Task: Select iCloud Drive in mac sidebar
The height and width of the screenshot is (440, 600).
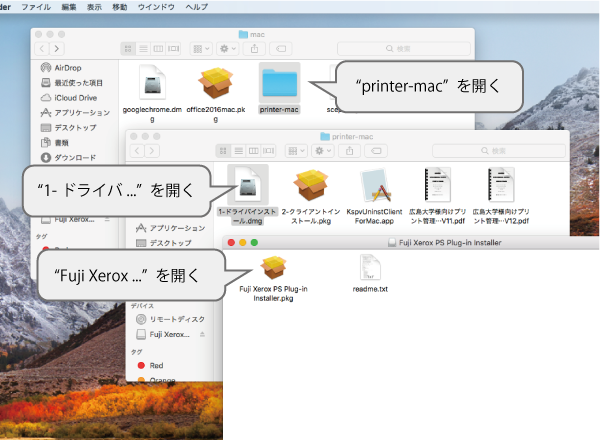Action: pos(69,98)
